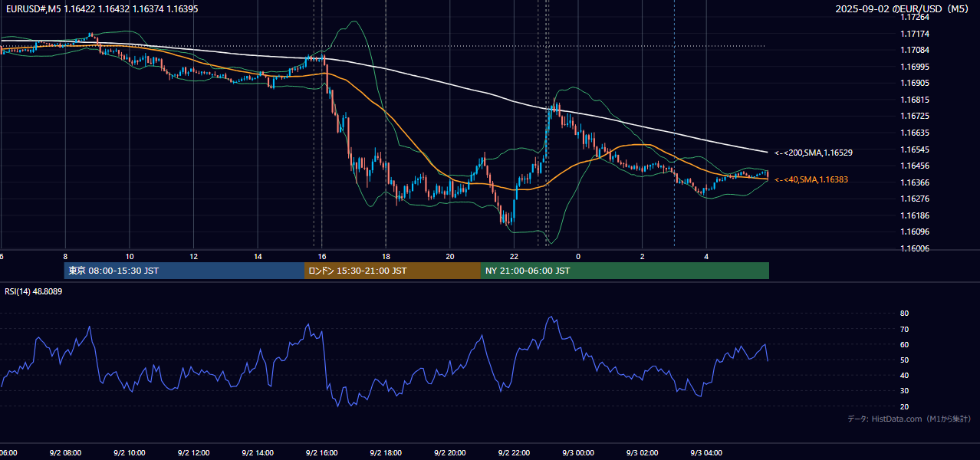
Task: Click the データ: HistData.com source credit
Action: click(909, 419)
